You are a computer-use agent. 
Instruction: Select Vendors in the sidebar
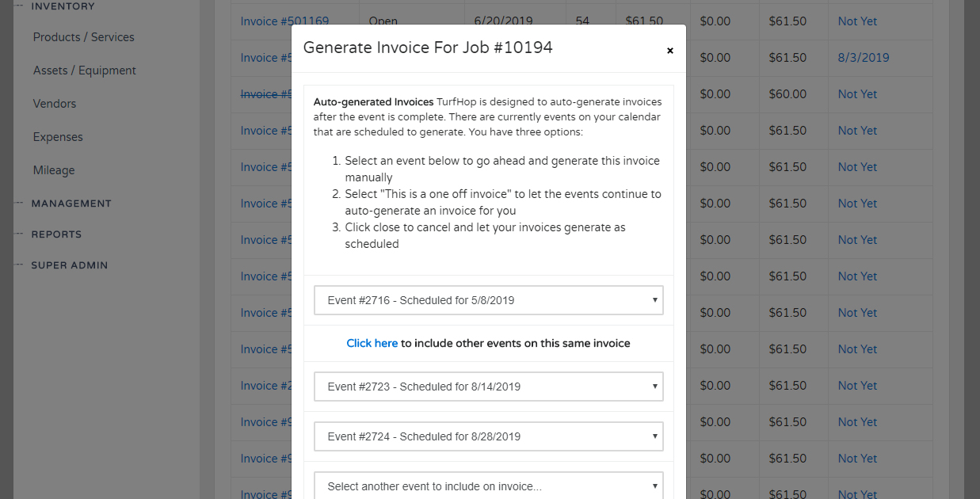coord(54,103)
